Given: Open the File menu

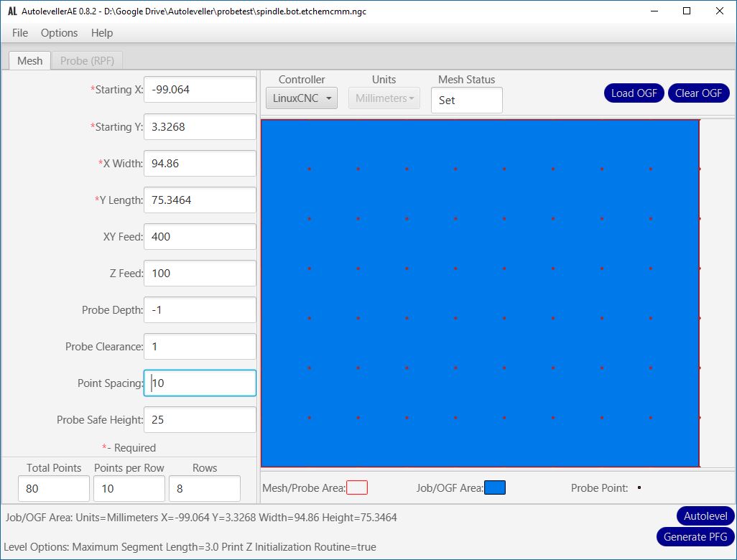Looking at the screenshot, I should [20, 33].
